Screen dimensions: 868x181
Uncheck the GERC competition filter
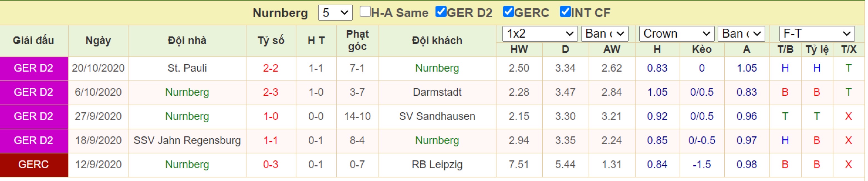508,12
